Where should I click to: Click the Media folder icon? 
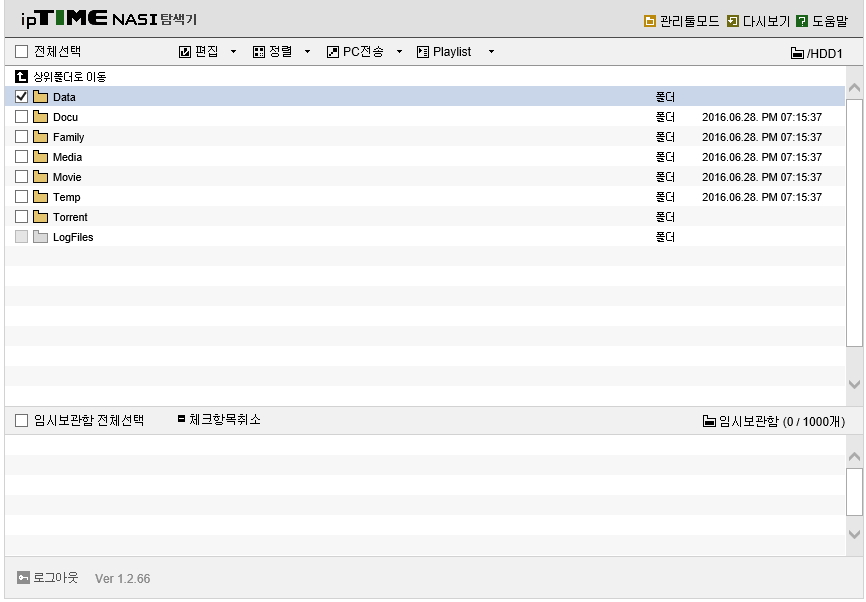(x=40, y=156)
